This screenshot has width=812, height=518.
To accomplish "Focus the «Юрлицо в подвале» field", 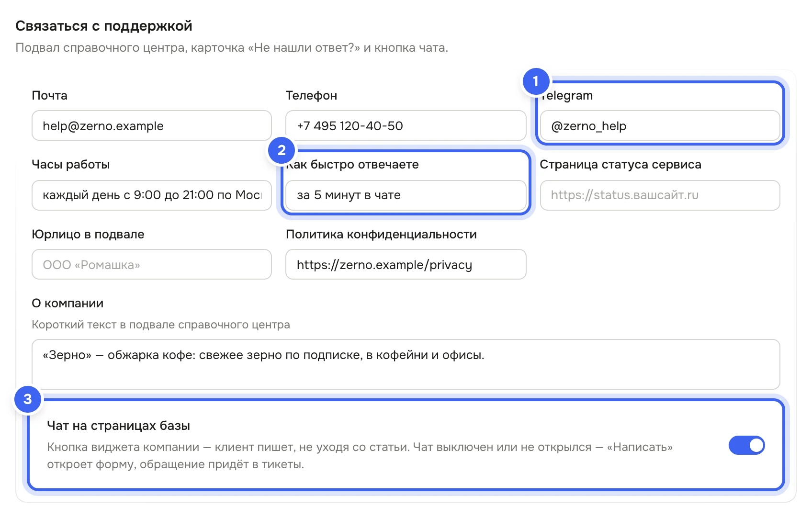I will [152, 264].
